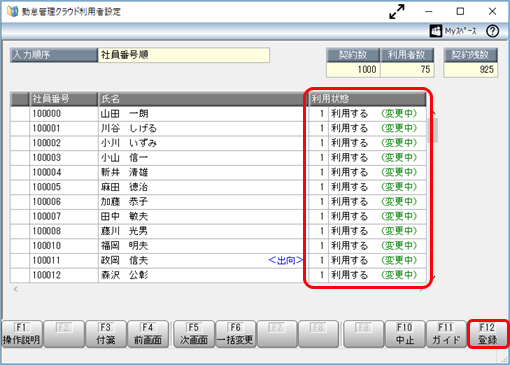Select employee number 100004
Viewport: 510px width, 365px height.
(64, 172)
